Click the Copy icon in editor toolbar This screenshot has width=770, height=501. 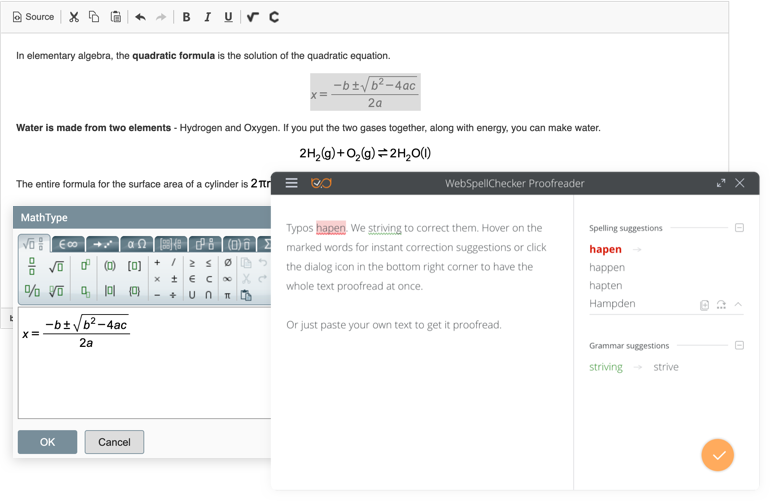coord(94,17)
